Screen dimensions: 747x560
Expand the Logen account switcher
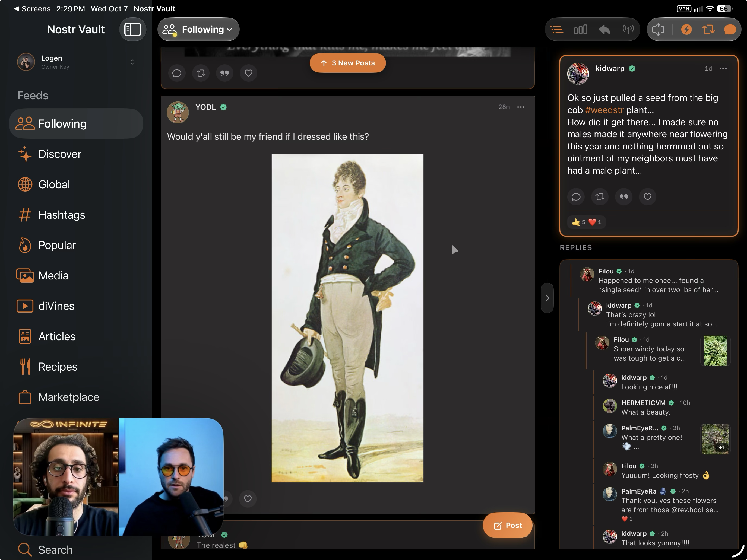[x=132, y=62]
